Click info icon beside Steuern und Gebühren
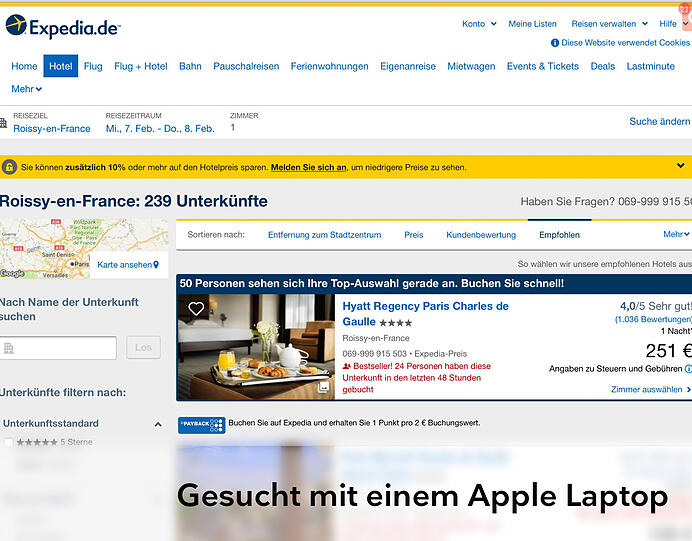Image resolution: width=692 pixels, height=541 pixels. [688, 368]
